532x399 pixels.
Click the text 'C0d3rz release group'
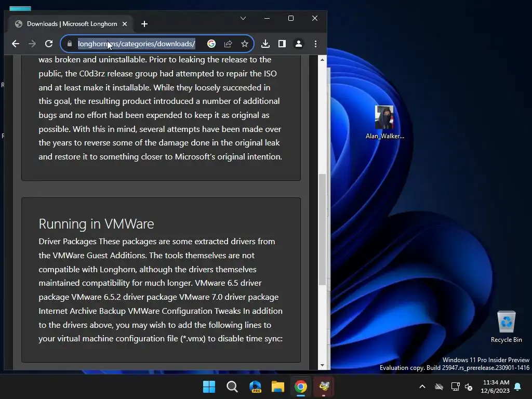pyautogui.click(x=118, y=74)
